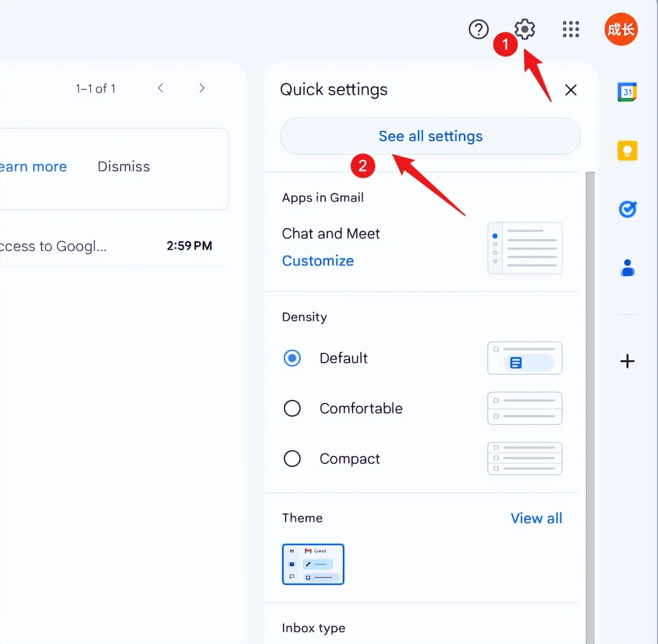
Task: Click the Inbox type heading
Action: [x=313, y=628]
